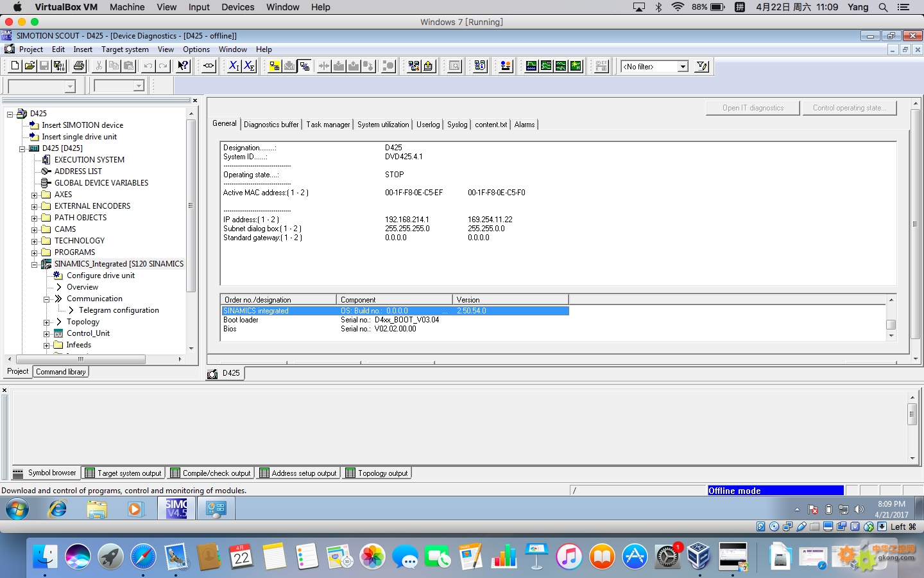This screenshot has width=924, height=578.
Task: Click the accessible nodes network icon
Action: click(414, 66)
